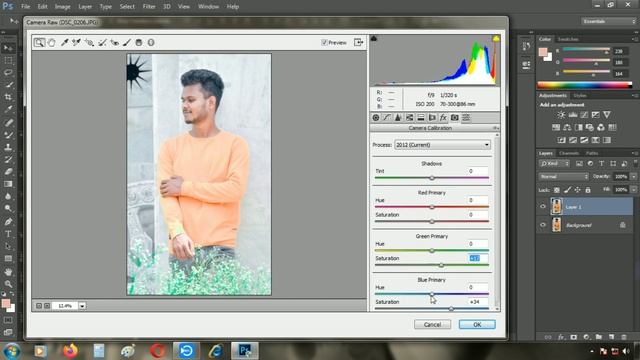
Task: Open the Effects fx panel tab
Action: (x=443, y=118)
